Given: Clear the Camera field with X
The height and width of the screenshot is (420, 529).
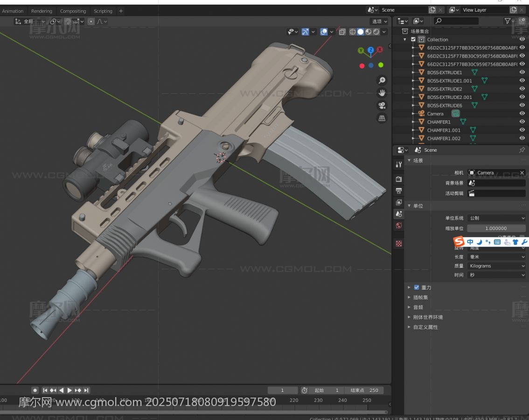Looking at the screenshot, I should [x=522, y=173].
